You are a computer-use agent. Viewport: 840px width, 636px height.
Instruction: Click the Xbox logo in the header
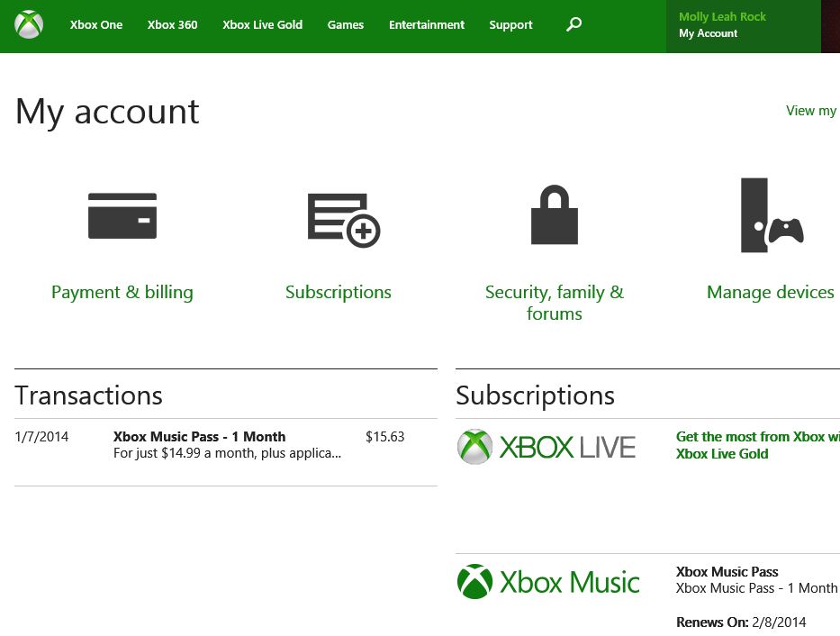click(29, 24)
